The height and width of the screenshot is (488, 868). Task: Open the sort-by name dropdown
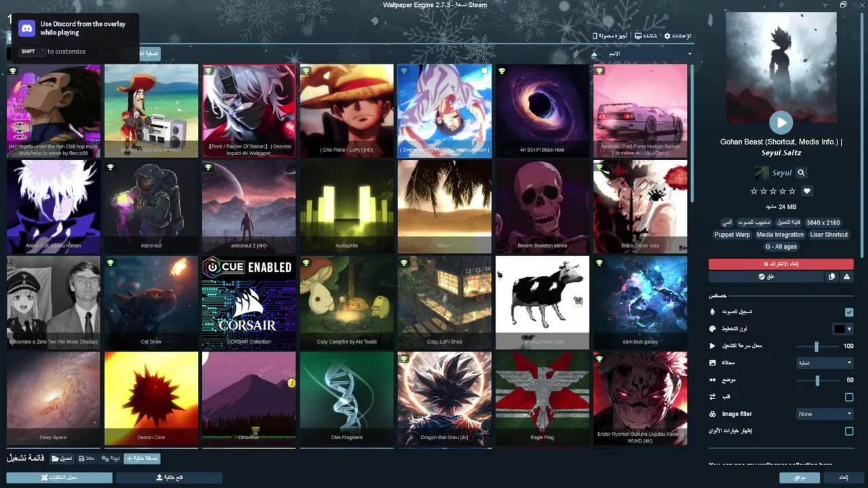point(648,54)
